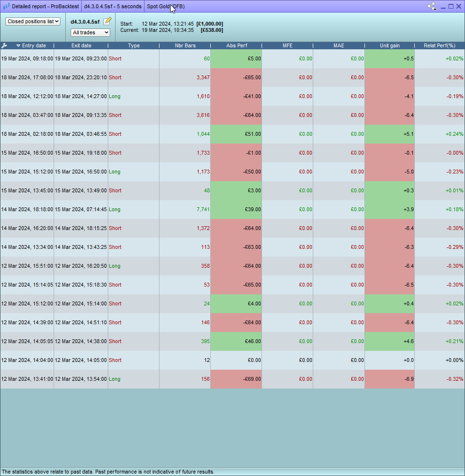Click the -0.19% Relat Perf cell
The width and height of the screenshot is (465, 476).
[439, 96]
